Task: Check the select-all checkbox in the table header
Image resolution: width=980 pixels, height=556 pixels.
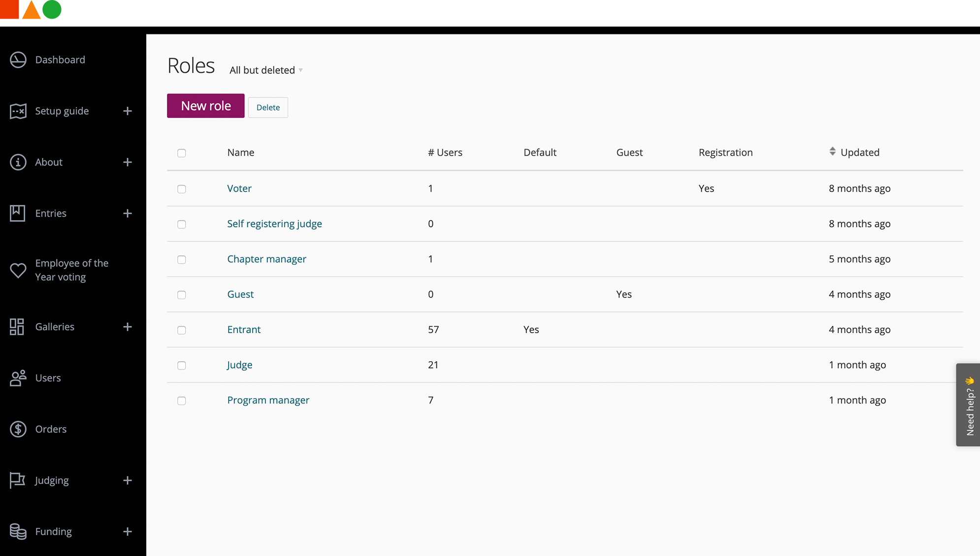Action: tap(181, 153)
